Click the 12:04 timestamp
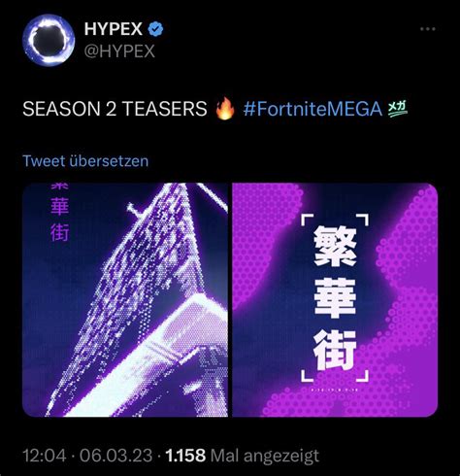Viewport: 460px width, 476px height. tap(45, 456)
